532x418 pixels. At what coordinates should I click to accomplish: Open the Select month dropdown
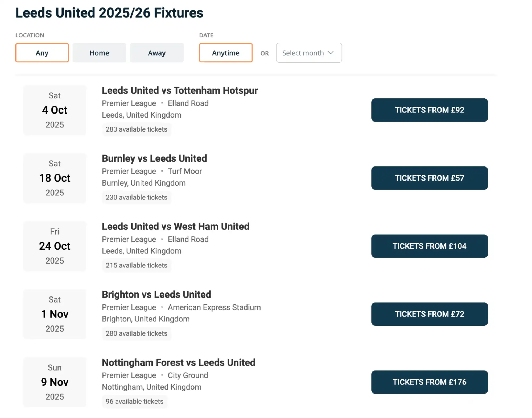click(308, 53)
